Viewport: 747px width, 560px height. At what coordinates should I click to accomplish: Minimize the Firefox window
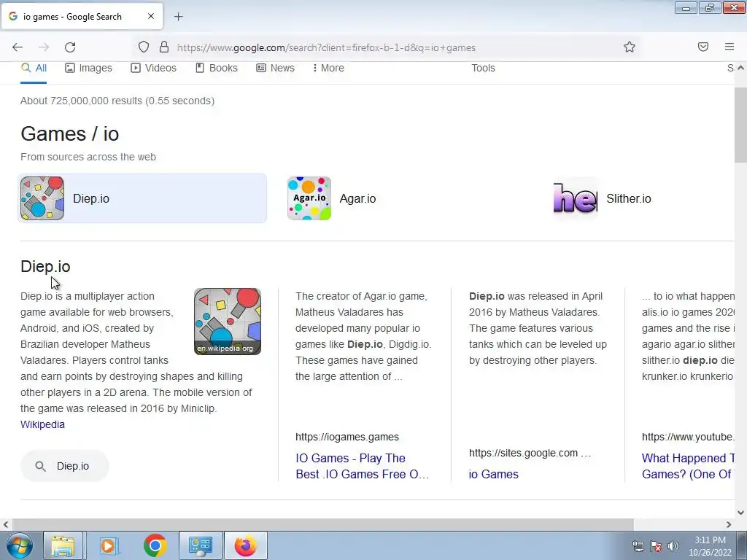coord(686,7)
